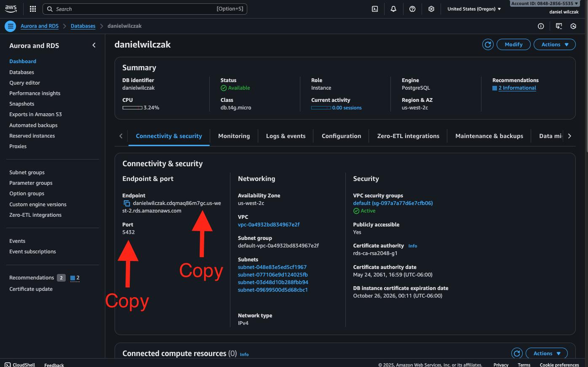Open the notifications bell
Screen dimensions: 588x367
coord(393,9)
